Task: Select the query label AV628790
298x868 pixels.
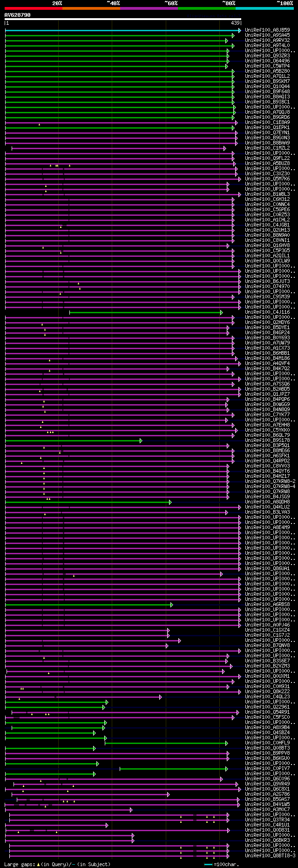Action: pos(18,15)
